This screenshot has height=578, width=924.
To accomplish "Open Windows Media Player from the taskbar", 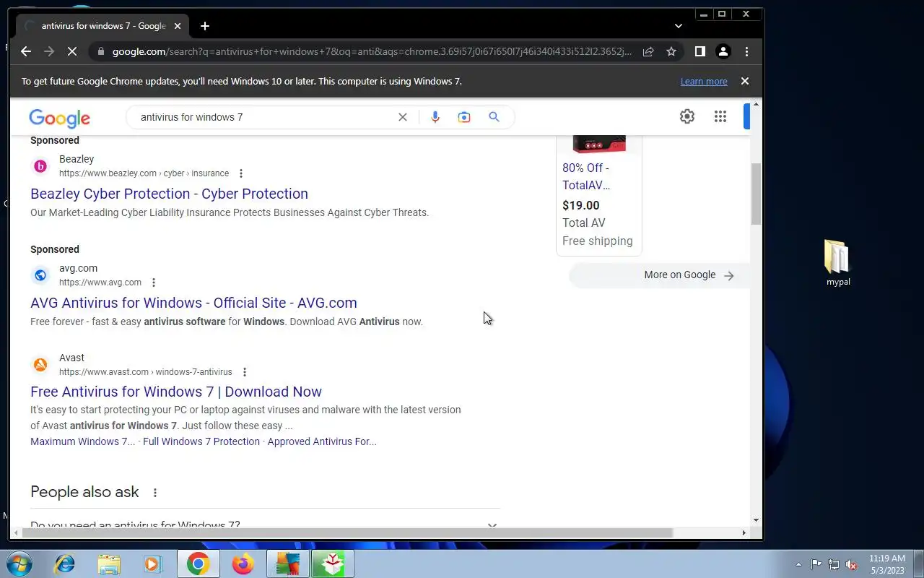I will (x=153, y=564).
